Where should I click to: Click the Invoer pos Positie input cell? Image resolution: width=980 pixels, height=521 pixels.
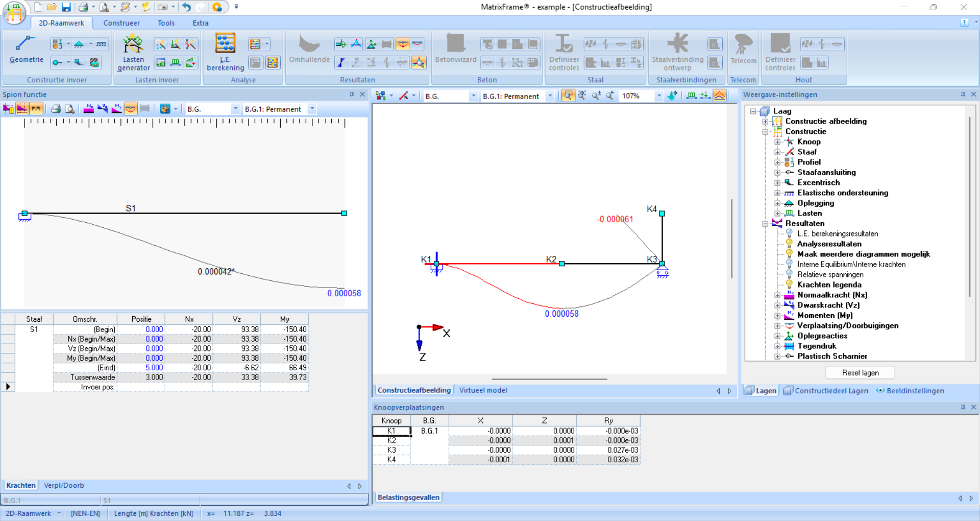click(x=141, y=387)
